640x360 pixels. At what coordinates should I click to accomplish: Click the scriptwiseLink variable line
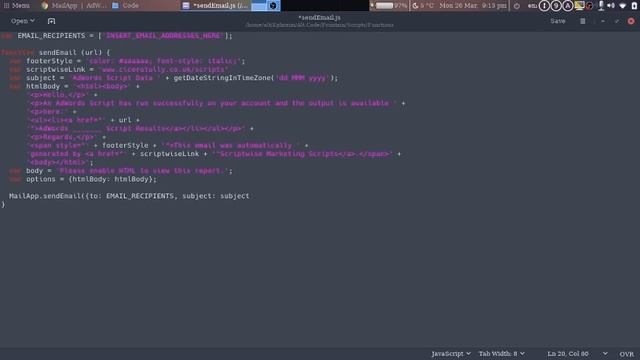pyautogui.click(x=119, y=70)
